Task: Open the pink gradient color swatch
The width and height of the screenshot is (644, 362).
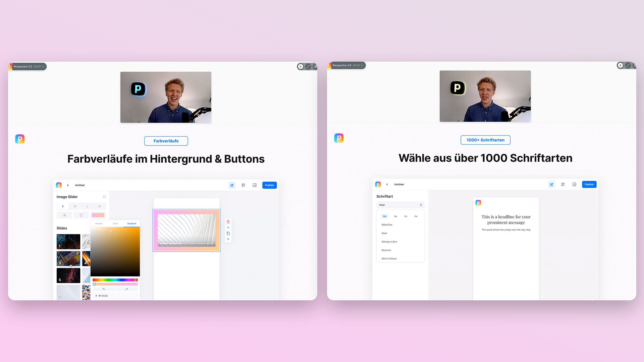Action: click(98, 215)
